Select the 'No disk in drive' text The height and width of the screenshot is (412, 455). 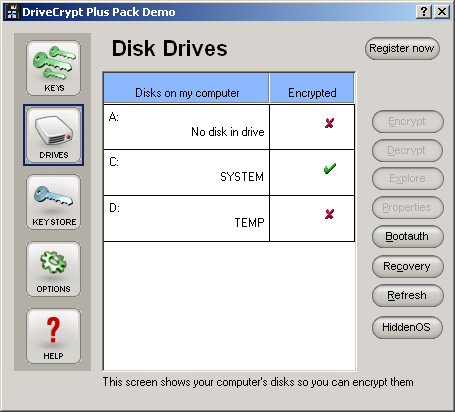pyautogui.click(x=228, y=132)
